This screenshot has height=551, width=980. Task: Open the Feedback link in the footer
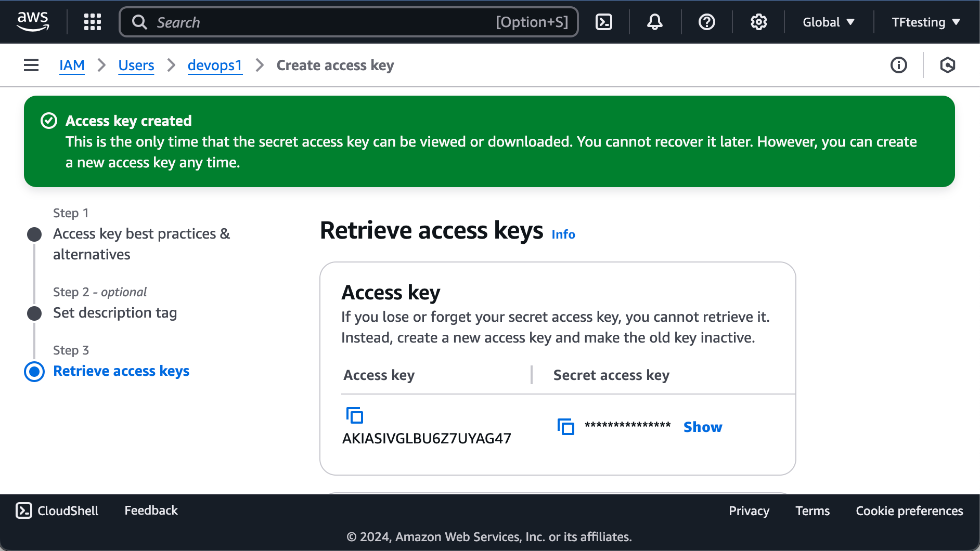pyautogui.click(x=150, y=510)
